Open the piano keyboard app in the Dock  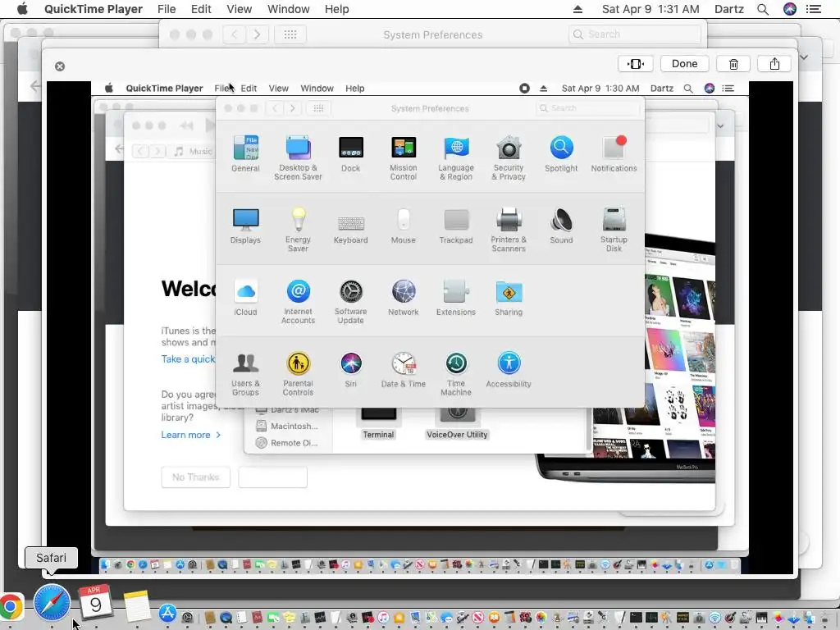[x=762, y=617]
